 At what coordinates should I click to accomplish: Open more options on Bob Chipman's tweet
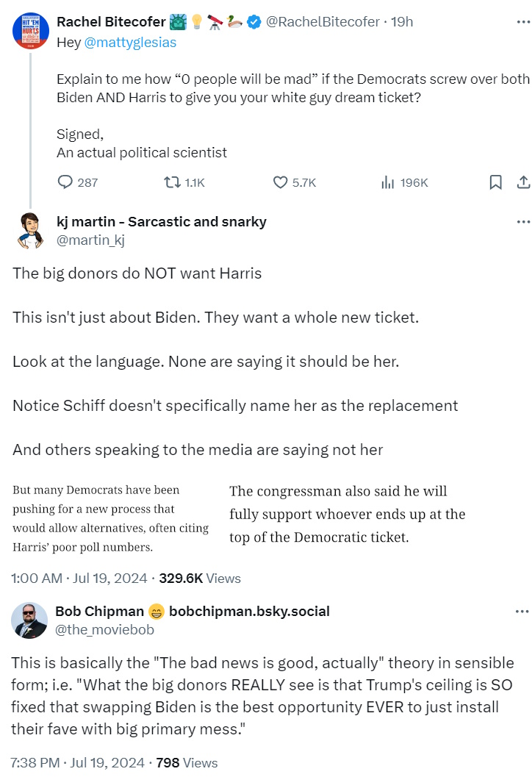522,612
